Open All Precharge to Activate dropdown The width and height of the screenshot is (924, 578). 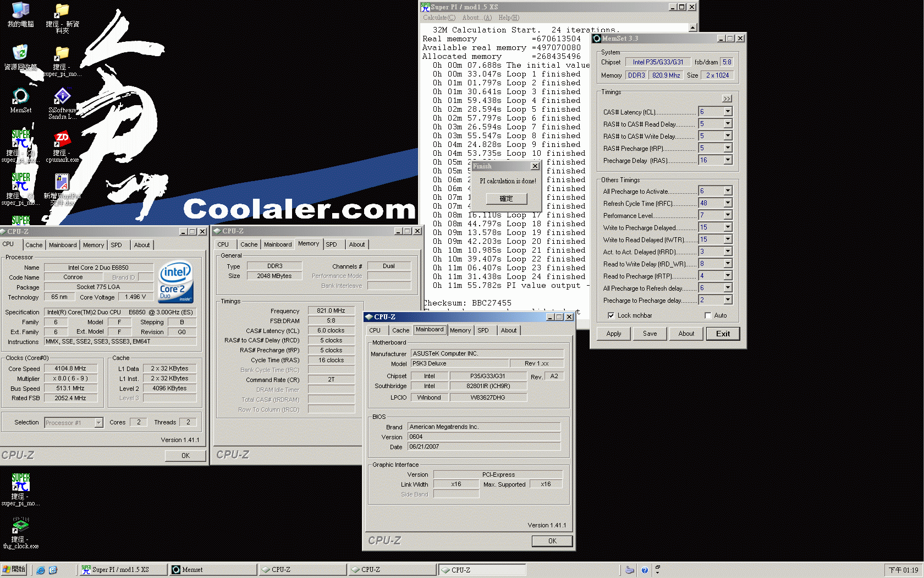click(728, 191)
